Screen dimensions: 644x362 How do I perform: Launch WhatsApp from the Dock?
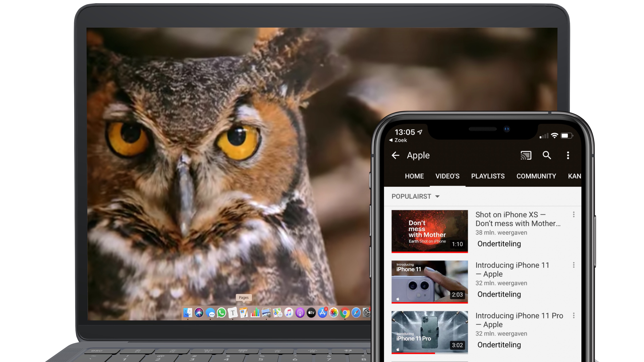[221, 312]
